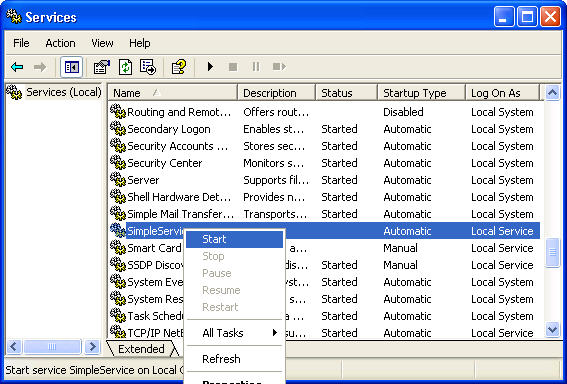Click the services list vertical scroll thumb

[552, 253]
